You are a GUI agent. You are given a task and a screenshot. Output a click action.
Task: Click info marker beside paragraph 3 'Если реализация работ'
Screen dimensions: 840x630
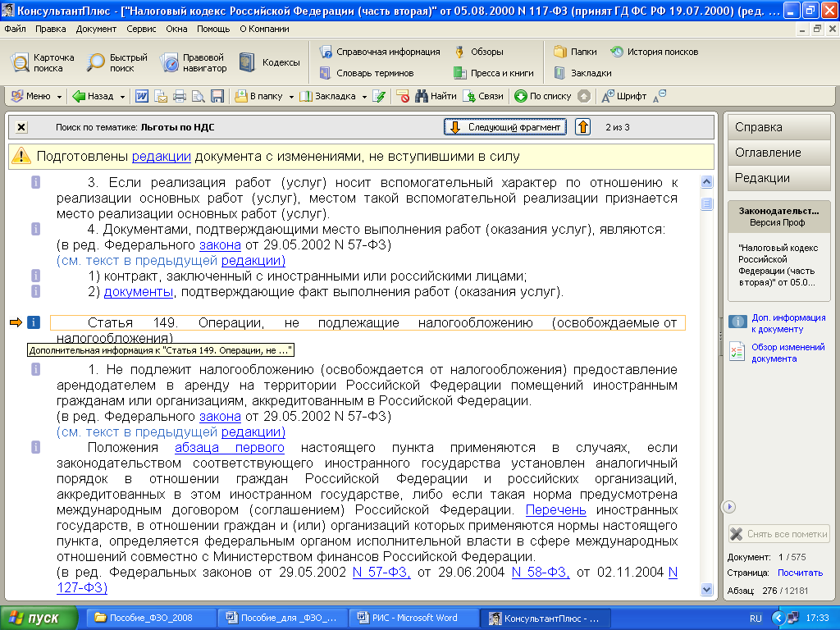[35, 182]
